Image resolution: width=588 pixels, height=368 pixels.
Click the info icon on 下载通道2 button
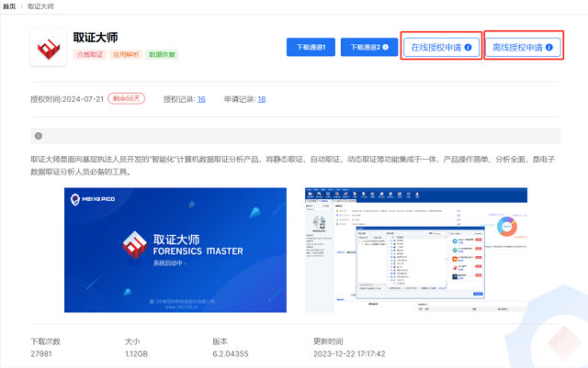[386, 47]
